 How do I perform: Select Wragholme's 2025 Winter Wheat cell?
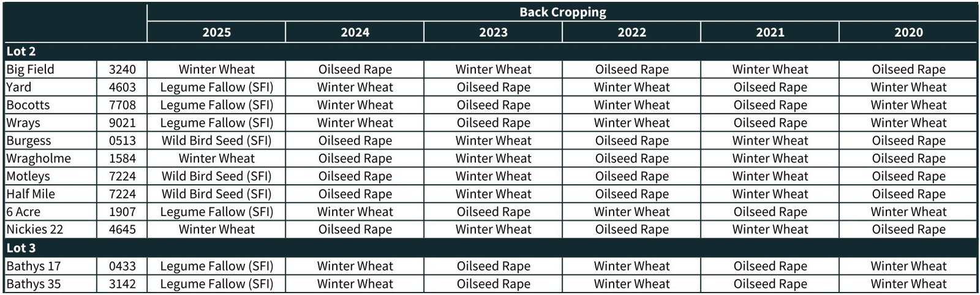[216, 158]
